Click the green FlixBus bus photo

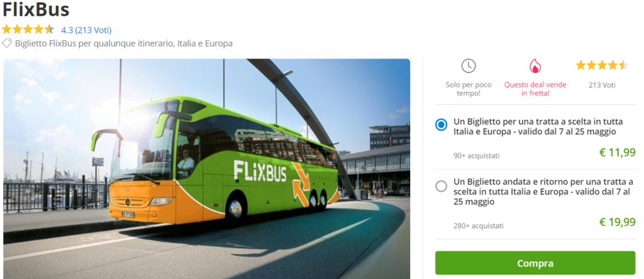(206, 168)
